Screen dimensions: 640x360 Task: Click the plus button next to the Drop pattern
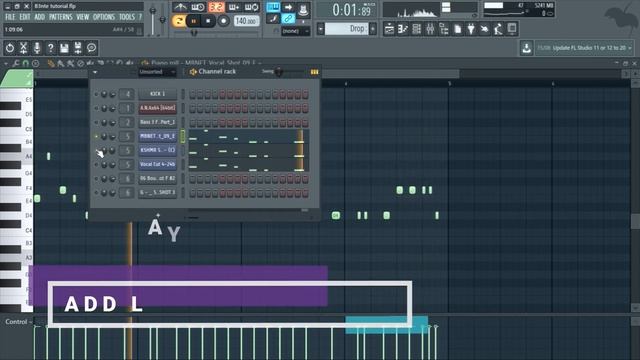[x=373, y=29]
